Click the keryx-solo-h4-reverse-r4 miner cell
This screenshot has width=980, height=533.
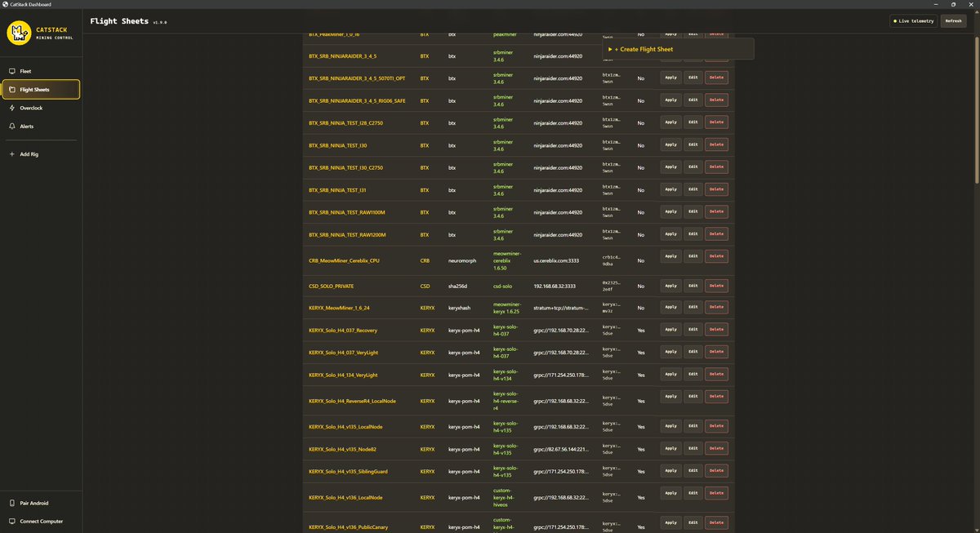coord(507,401)
